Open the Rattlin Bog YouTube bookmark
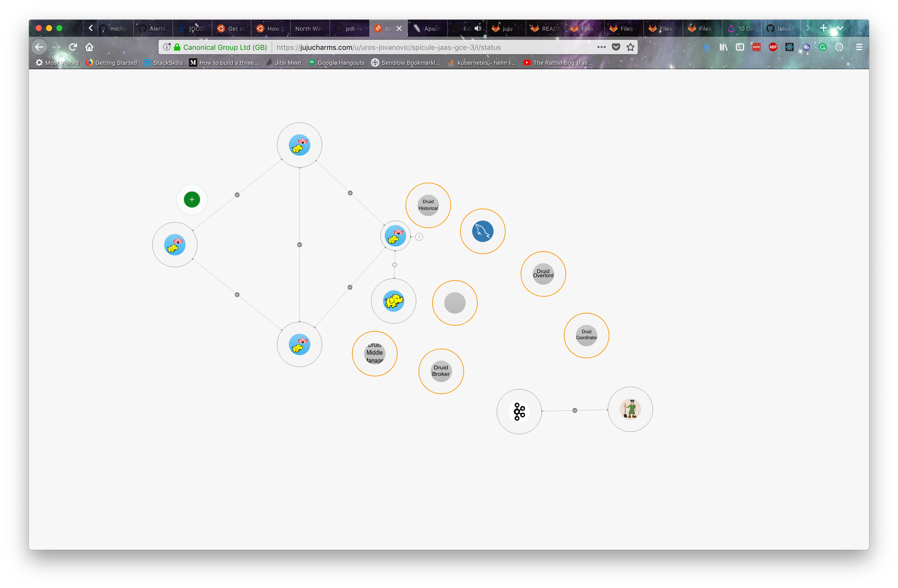Image resolution: width=898 pixels, height=588 pixels. pos(558,63)
